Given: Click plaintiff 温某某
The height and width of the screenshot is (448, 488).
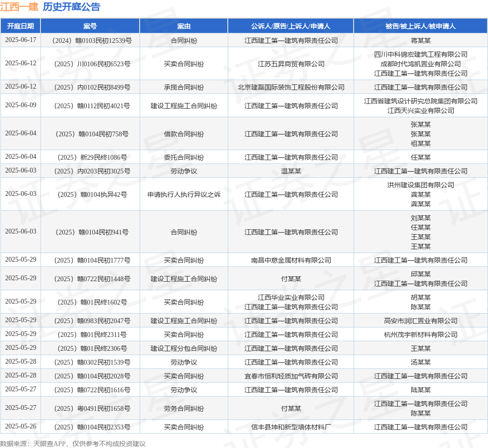Looking at the screenshot, I should coord(291,171).
